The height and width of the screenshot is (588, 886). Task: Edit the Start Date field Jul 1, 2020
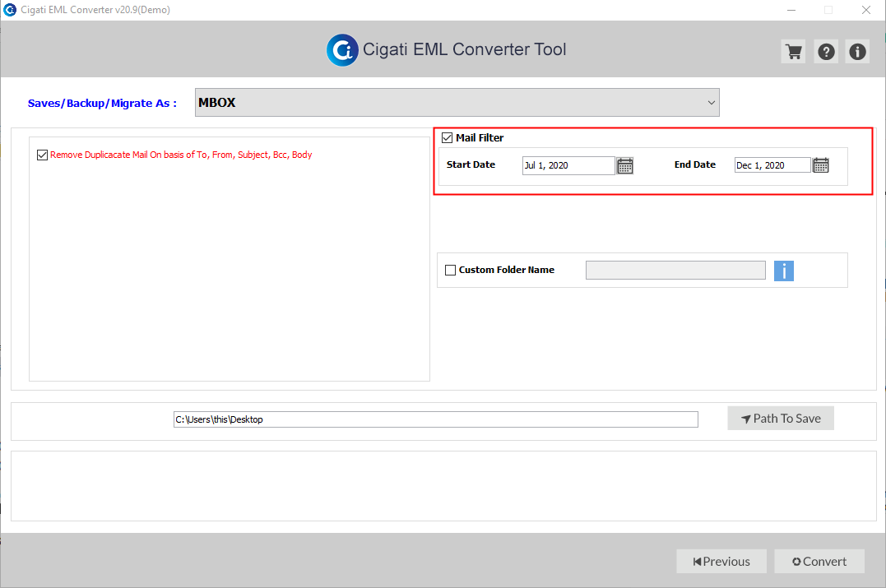(x=568, y=165)
